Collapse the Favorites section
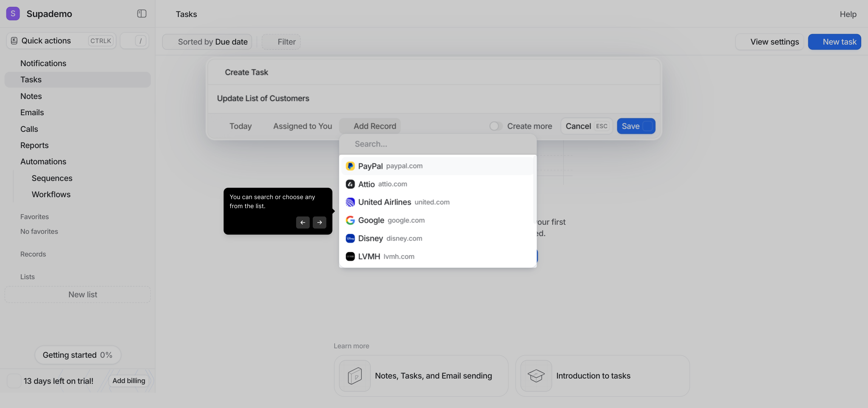The height and width of the screenshot is (408, 868). 34,217
